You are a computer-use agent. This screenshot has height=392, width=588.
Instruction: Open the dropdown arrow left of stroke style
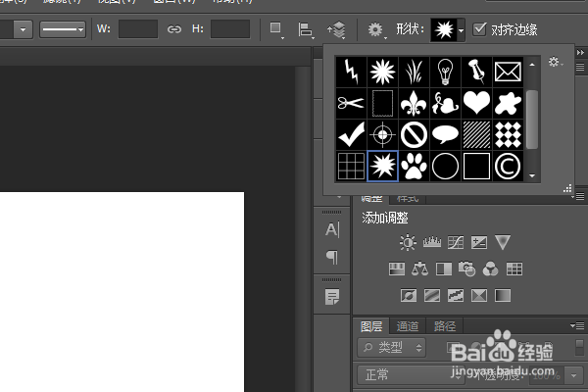[23, 29]
